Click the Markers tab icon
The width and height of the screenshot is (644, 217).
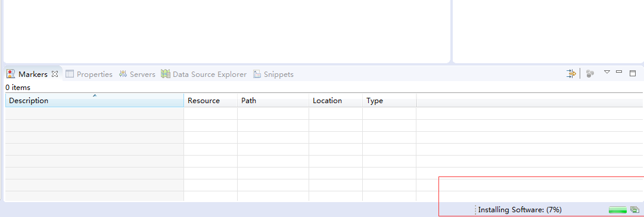coord(11,75)
